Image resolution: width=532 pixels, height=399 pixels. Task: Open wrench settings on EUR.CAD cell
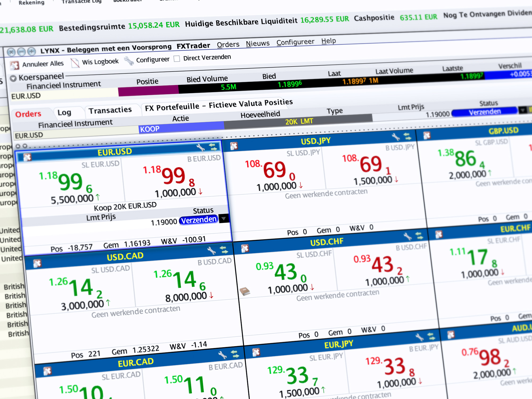[x=222, y=355]
